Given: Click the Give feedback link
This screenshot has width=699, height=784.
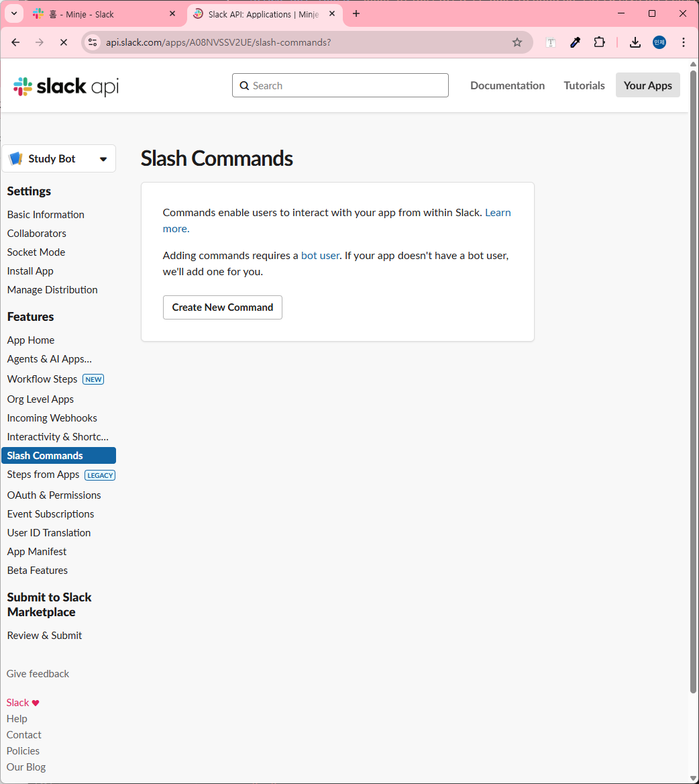Looking at the screenshot, I should (x=38, y=674).
